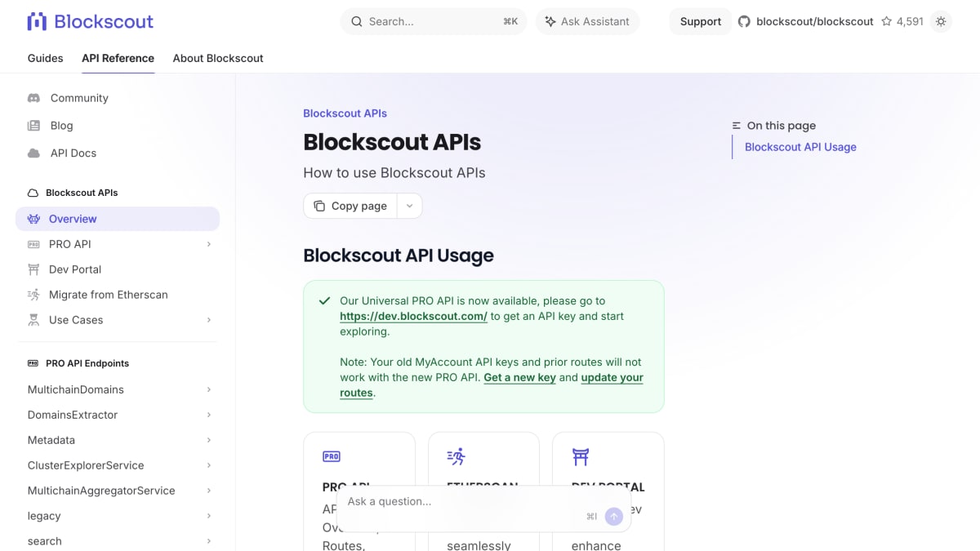This screenshot has width=980, height=551.
Task: Click the cloud icon next to API Docs
Action: click(x=33, y=153)
